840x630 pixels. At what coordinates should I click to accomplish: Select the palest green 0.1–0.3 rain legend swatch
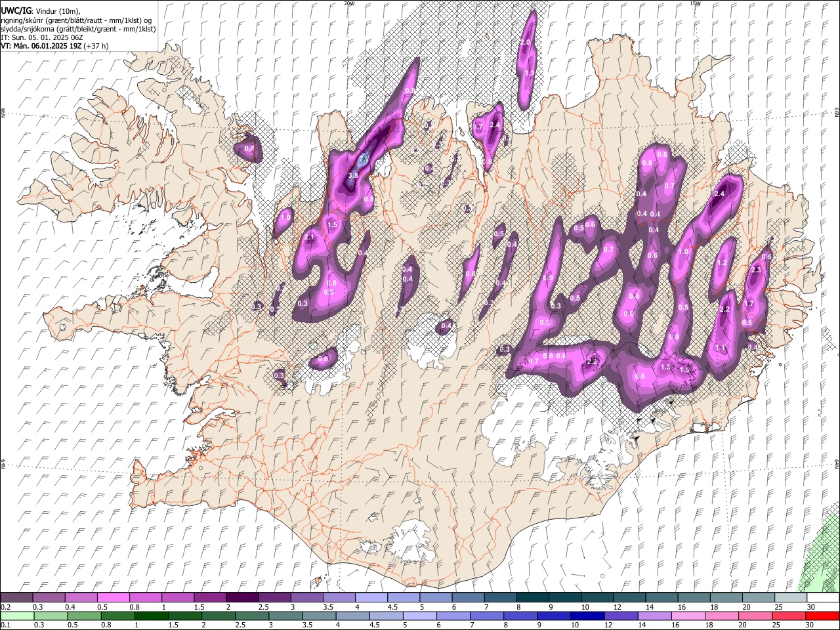click(17, 616)
